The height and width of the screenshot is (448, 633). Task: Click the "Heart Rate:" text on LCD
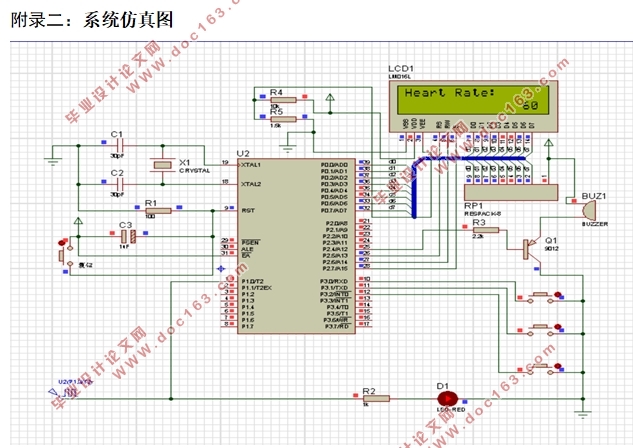click(449, 93)
